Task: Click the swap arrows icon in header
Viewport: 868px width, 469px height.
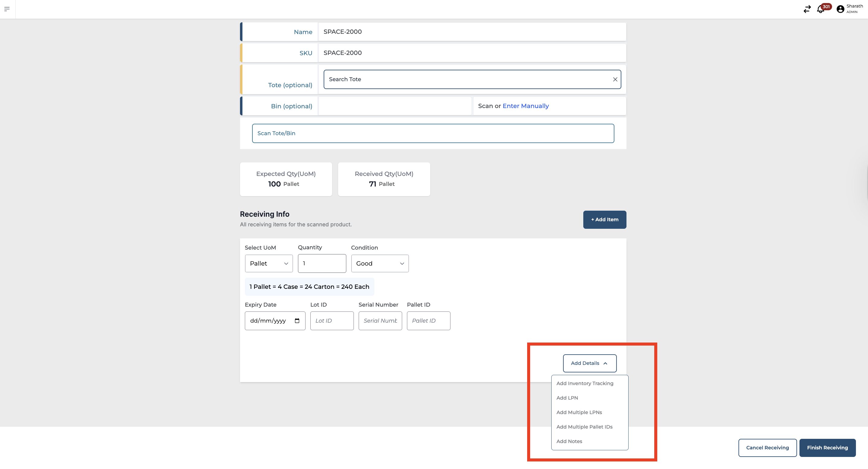Action: click(x=807, y=9)
